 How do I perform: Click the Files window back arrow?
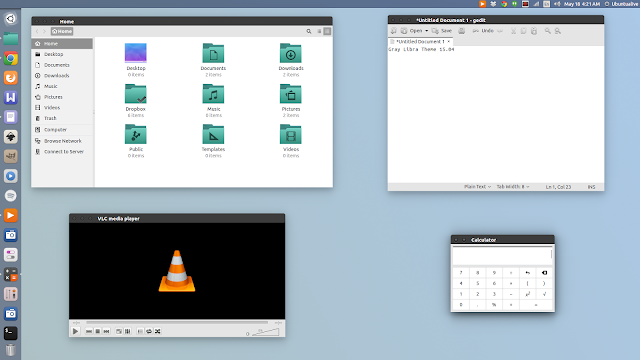37,31
